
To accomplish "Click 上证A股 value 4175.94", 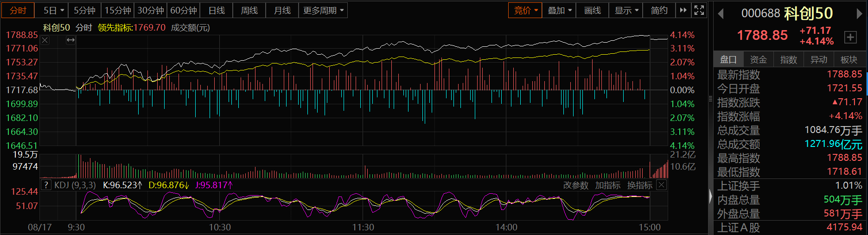I will point(844,227).
